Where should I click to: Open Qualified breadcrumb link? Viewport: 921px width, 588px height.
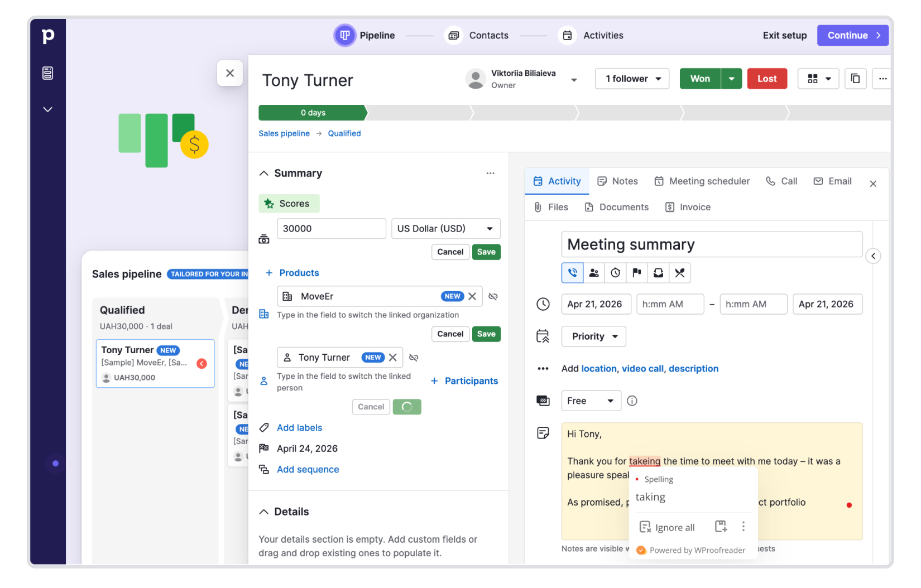[x=344, y=133]
